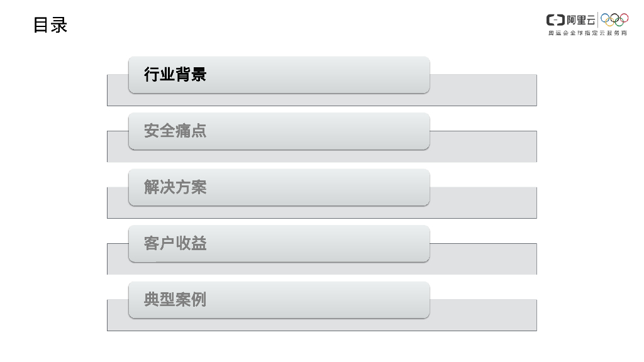Click the yellow Olympic ring
This screenshot has height=362, width=644.
610,22
